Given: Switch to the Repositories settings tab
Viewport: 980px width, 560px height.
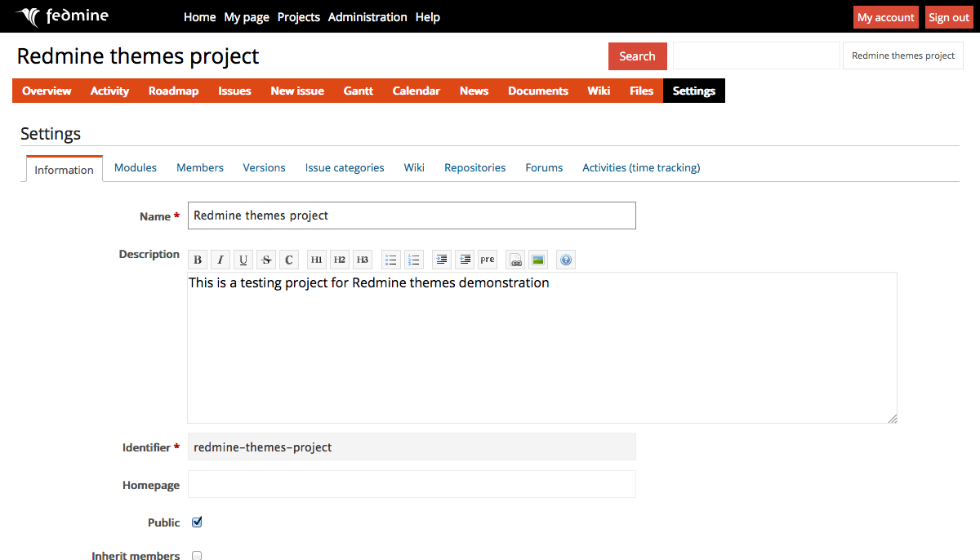Looking at the screenshot, I should (x=475, y=167).
